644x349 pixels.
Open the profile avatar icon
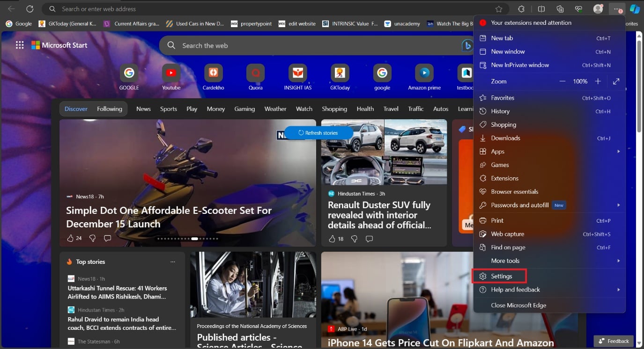[598, 9]
